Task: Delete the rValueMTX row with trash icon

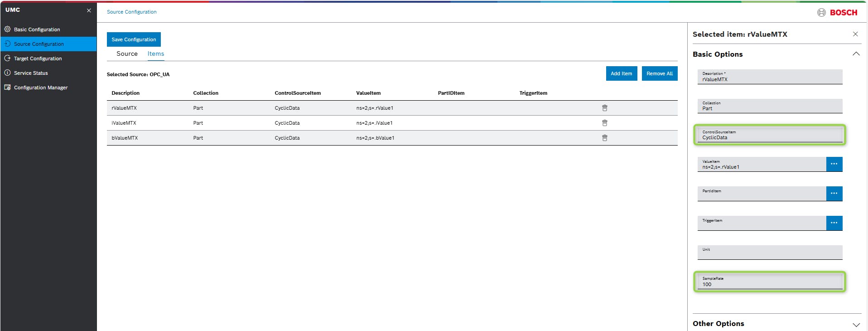Action: [x=604, y=108]
